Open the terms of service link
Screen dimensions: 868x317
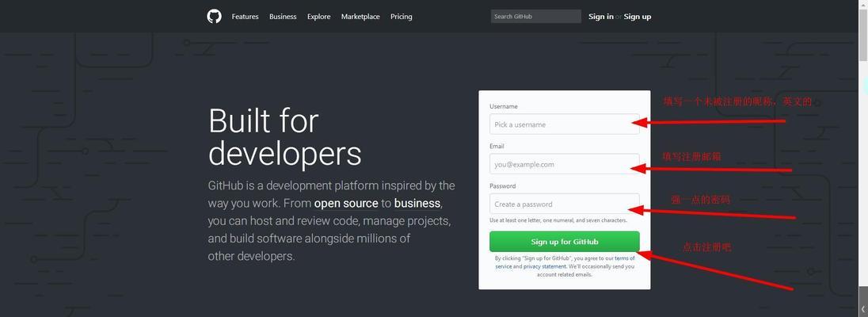click(565, 262)
